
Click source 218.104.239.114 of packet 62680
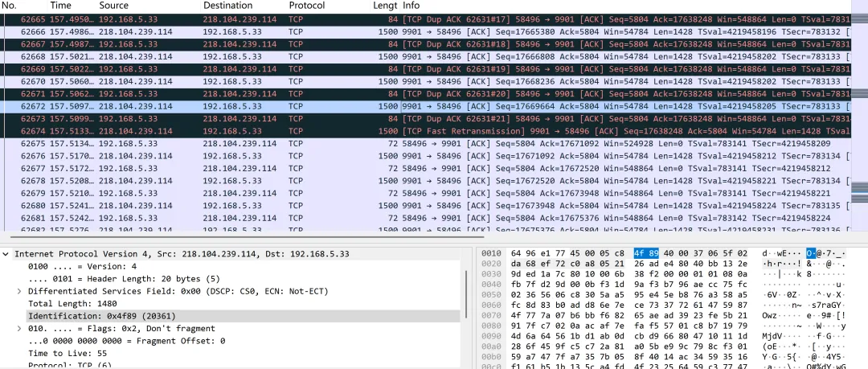(136, 206)
